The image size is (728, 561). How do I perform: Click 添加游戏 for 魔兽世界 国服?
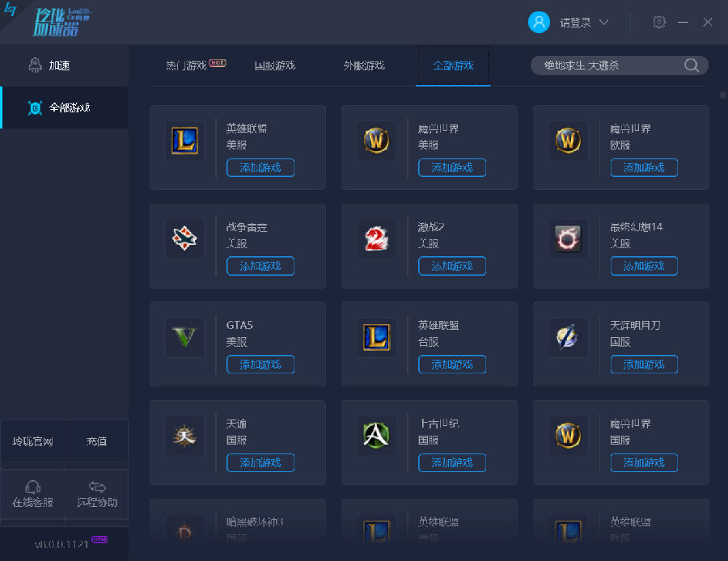click(x=644, y=462)
